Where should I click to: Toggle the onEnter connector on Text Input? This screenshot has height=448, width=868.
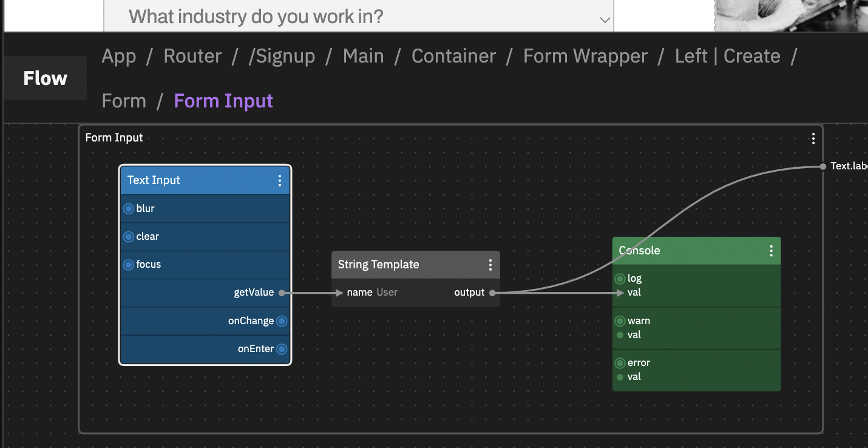tap(282, 349)
